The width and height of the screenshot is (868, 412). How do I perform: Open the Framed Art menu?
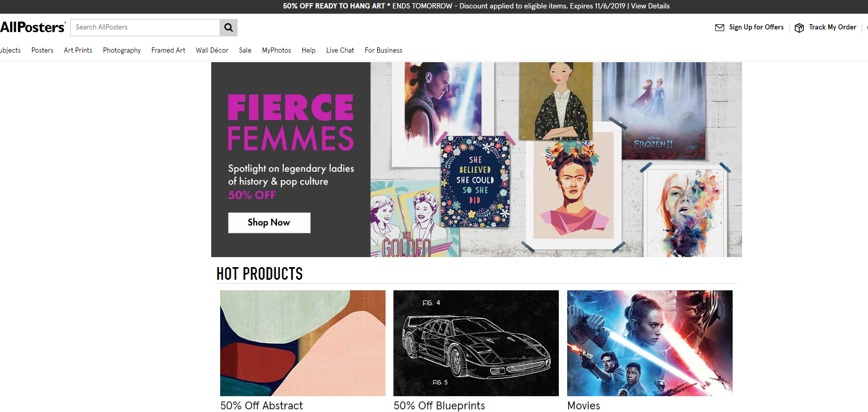pos(168,51)
